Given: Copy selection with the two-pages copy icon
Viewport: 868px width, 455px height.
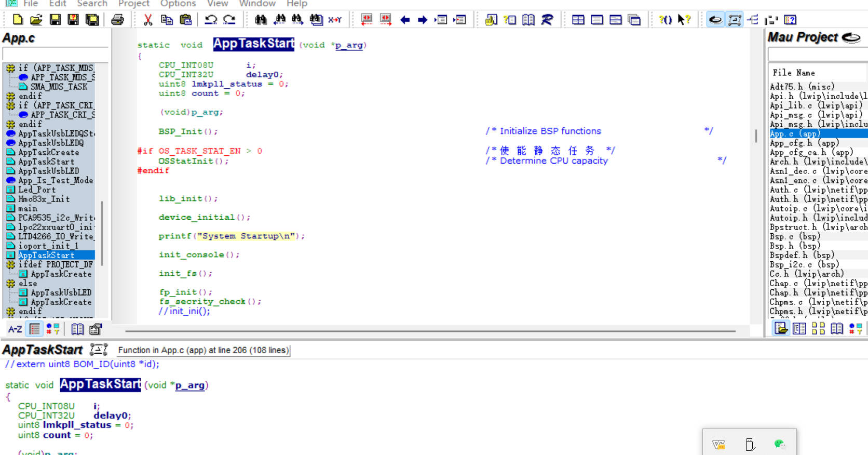Looking at the screenshot, I should tap(167, 20).
